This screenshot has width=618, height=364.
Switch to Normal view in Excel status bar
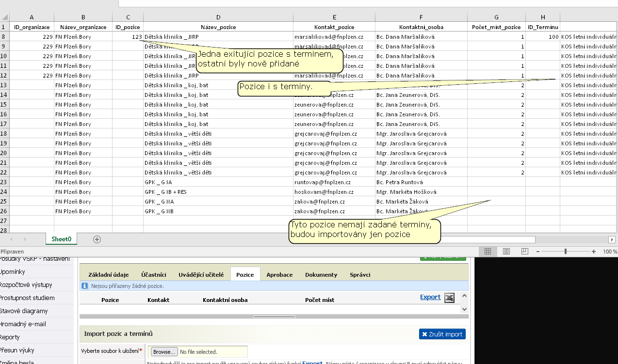click(x=488, y=252)
